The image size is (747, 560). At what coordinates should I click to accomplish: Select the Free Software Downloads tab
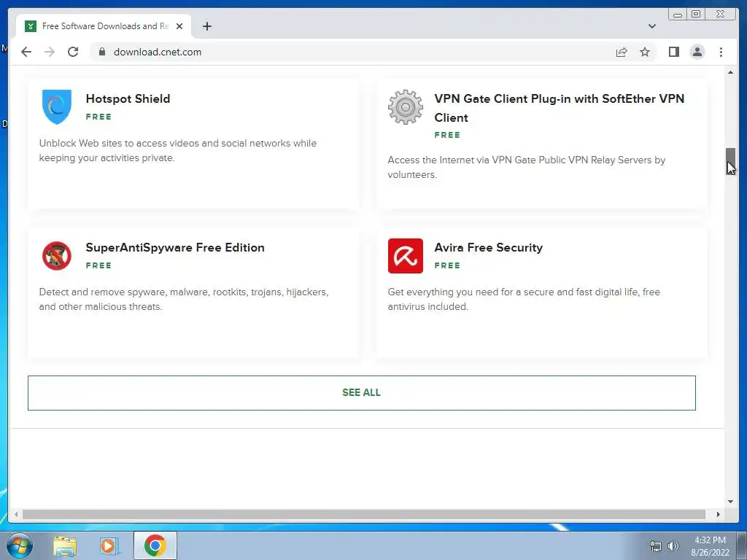point(104,26)
